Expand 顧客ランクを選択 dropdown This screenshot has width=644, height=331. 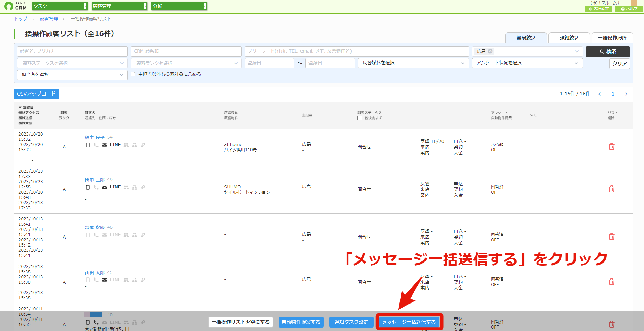[x=186, y=63]
